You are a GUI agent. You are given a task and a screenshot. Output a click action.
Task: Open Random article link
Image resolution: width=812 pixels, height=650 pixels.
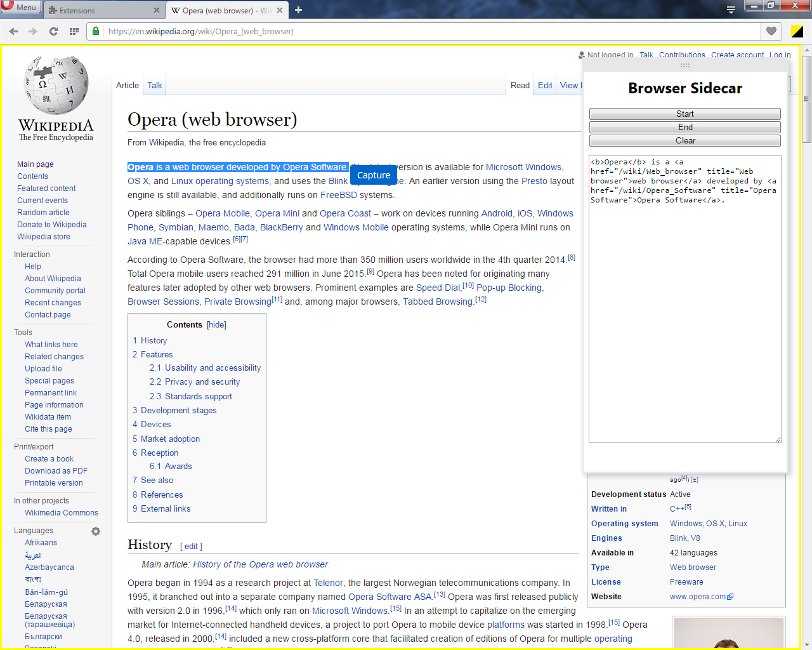(x=43, y=213)
